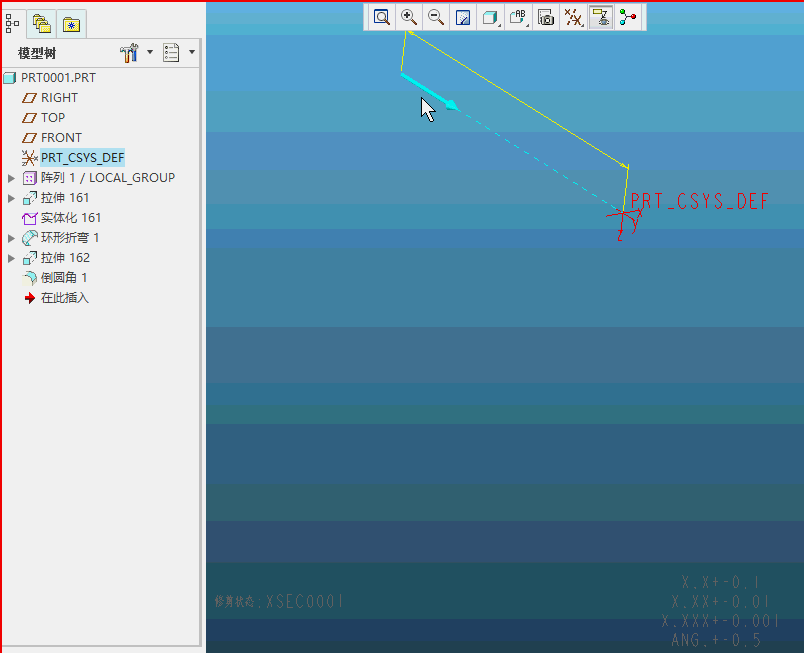Click the tree show list icon
This screenshot has height=655, width=806.
click(x=171, y=52)
